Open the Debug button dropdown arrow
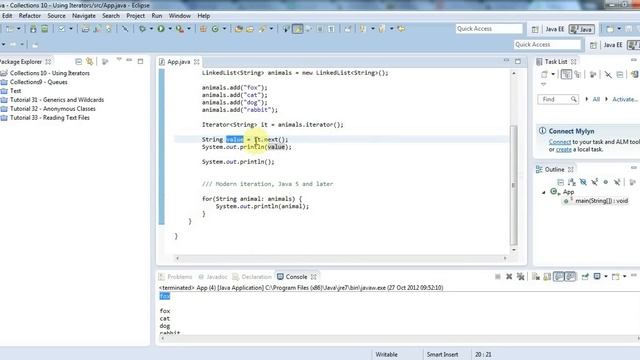This screenshot has height=360, width=640. [x=151, y=29]
